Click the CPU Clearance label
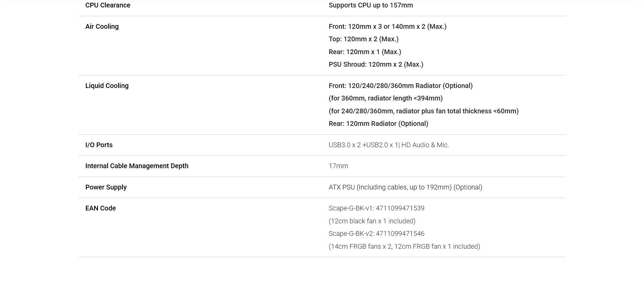This screenshot has width=644, height=292. pyautogui.click(x=108, y=5)
